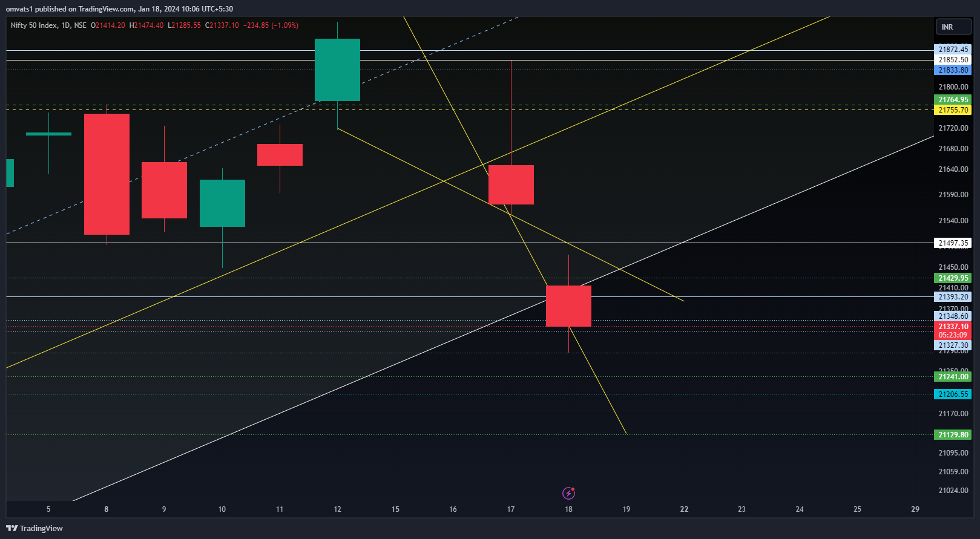Image resolution: width=980 pixels, height=539 pixels.
Task: Click the 21170.00 price axis tick
Action: point(953,414)
